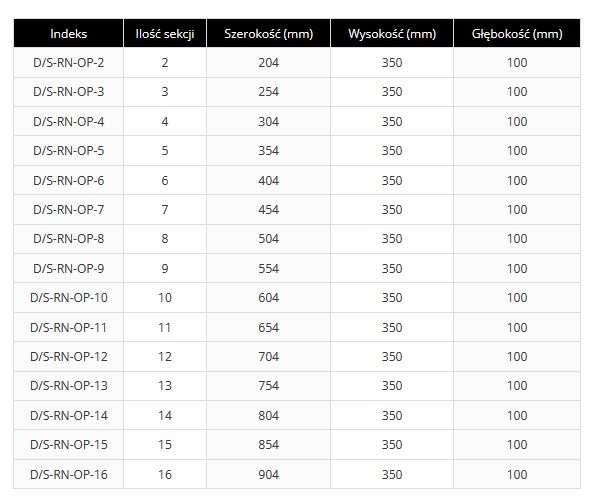Image resolution: width=592 pixels, height=497 pixels.
Task: Click the Szerokość (mm) column header
Action: coord(268,33)
